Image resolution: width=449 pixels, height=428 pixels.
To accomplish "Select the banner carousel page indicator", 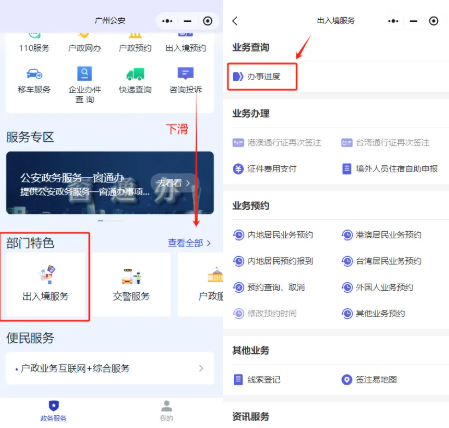I will click(110, 221).
